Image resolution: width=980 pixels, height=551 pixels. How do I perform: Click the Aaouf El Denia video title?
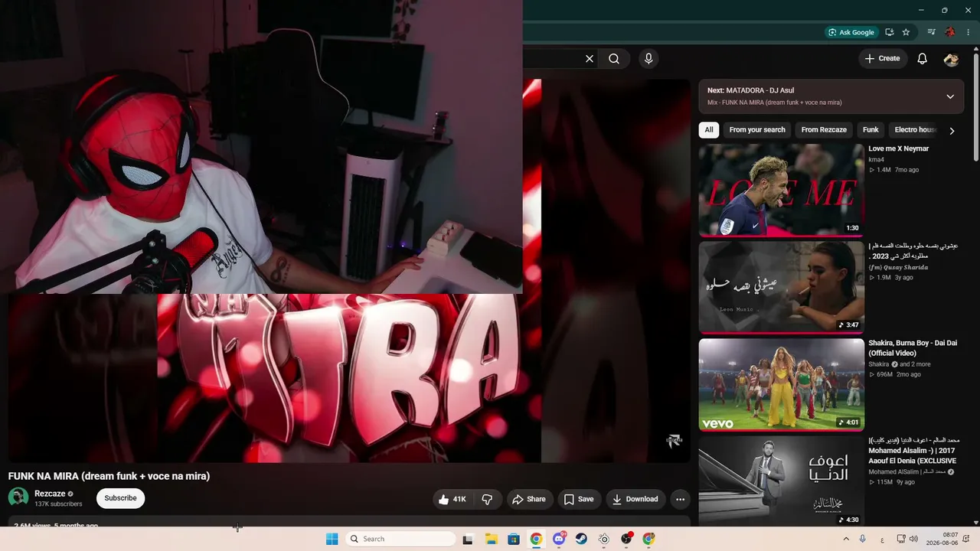coord(913,451)
